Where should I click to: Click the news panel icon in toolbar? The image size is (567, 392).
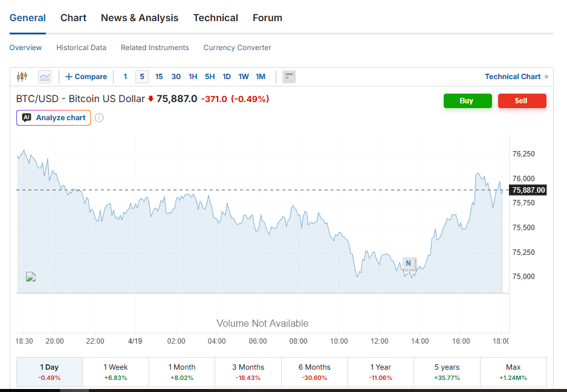click(x=289, y=77)
